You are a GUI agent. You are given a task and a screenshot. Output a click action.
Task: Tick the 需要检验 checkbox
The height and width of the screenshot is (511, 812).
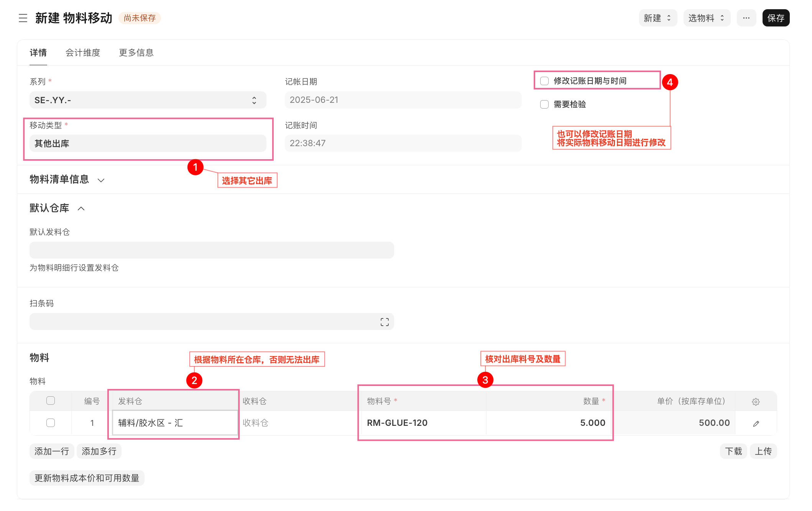544,104
